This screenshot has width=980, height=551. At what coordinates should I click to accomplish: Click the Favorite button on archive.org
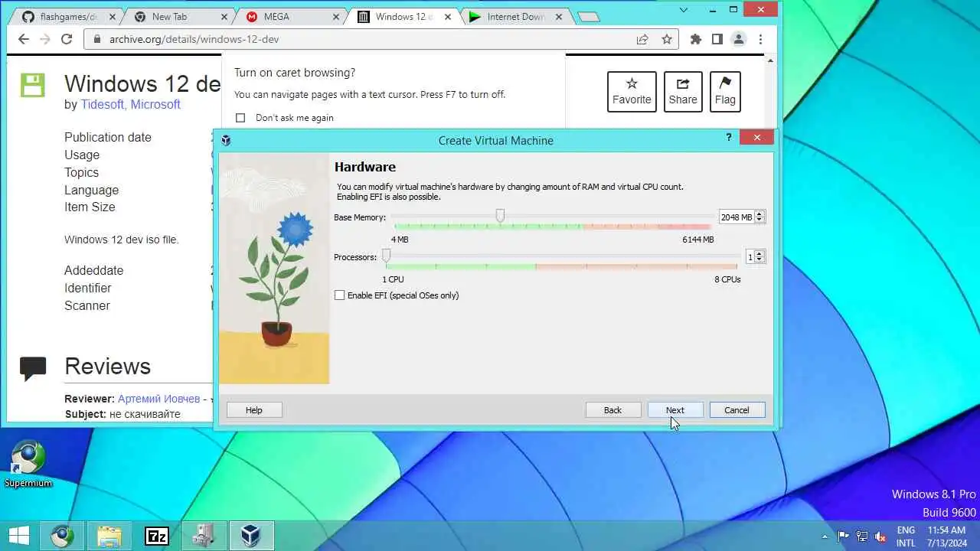(632, 92)
